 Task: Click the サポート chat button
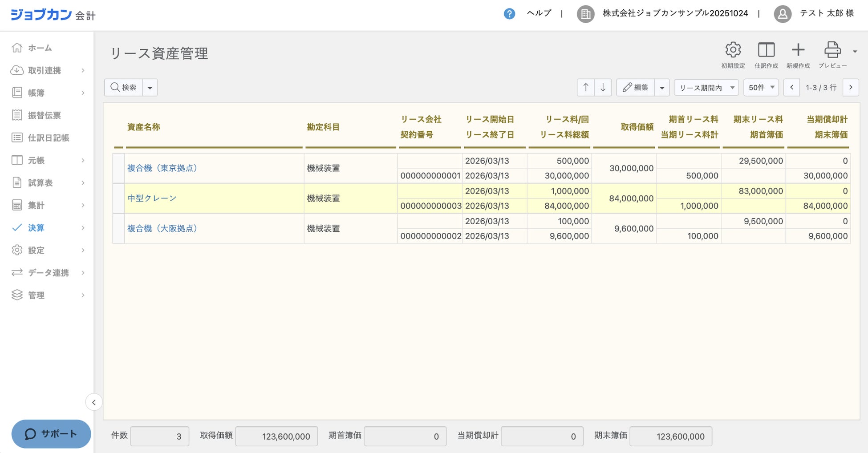51,434
